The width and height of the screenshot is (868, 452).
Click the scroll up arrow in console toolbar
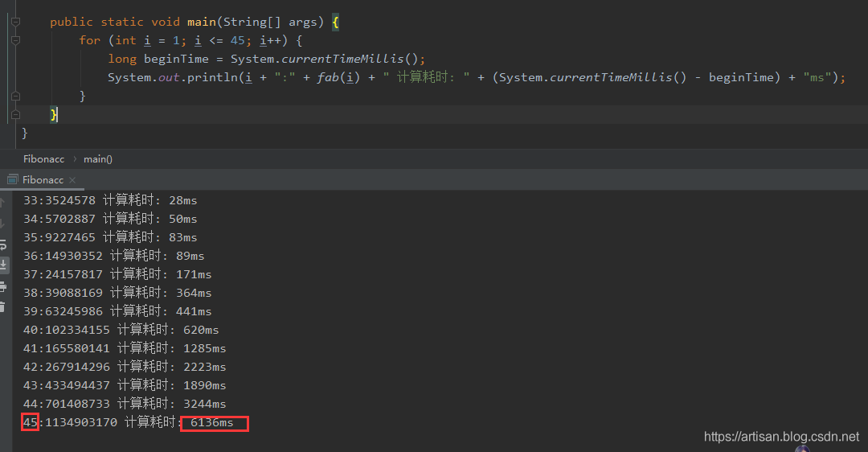3,202
